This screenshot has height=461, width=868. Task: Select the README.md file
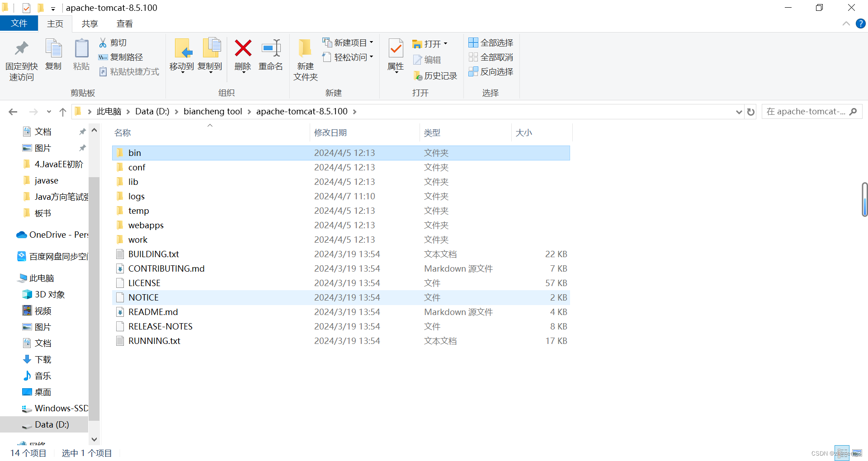tap(341, 312)
